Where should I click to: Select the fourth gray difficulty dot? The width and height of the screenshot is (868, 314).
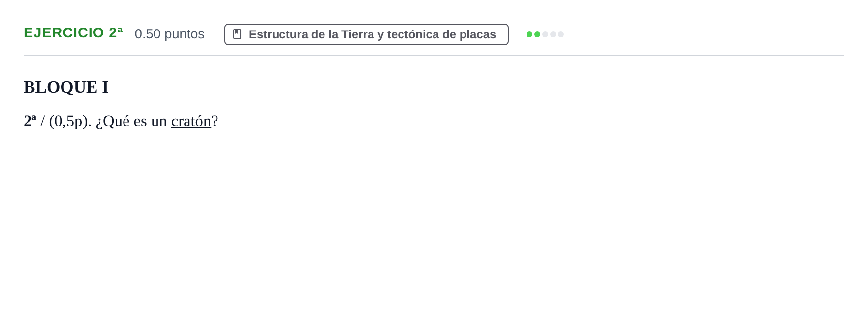pyautogui.click(x=553, y=34)
